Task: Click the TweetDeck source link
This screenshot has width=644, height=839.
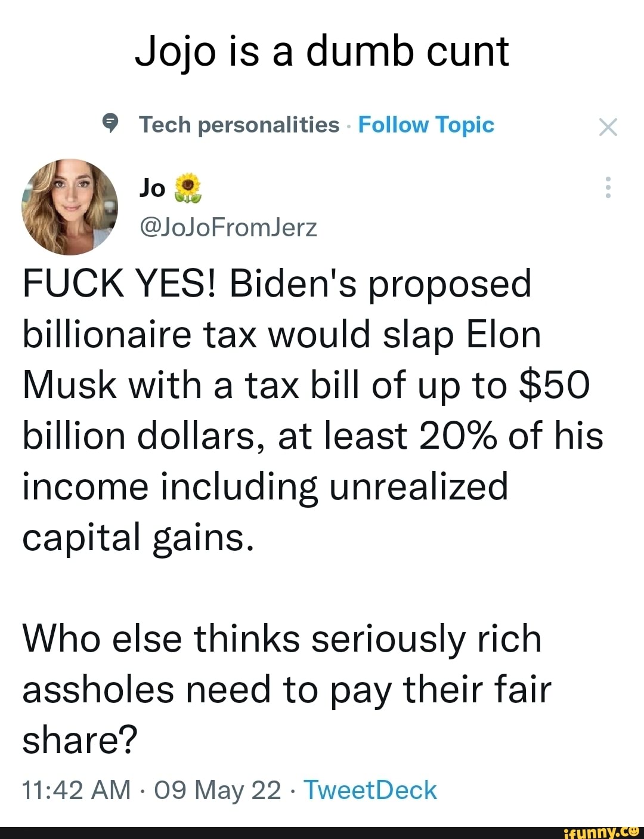Action: (x=370, y=789)
